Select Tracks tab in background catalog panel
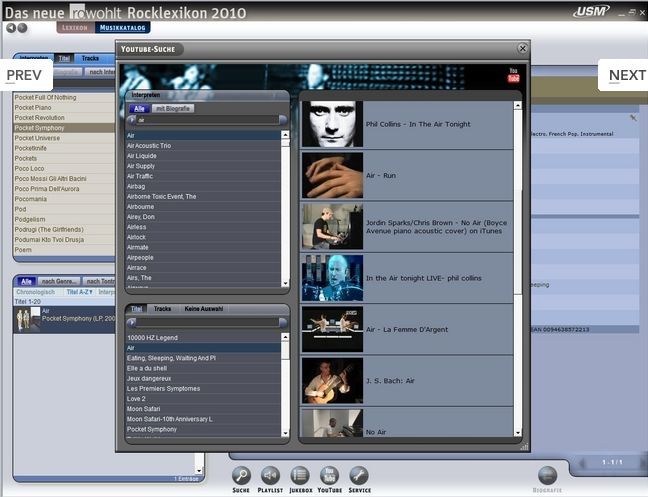Viewport: 648px width, 497px height. (x=90, y=58)
